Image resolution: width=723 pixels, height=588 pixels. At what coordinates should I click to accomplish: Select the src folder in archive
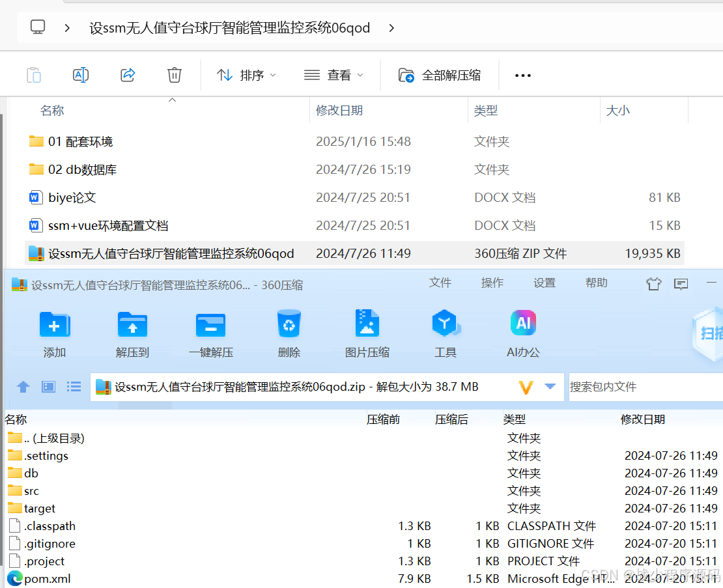coord(23,491)
